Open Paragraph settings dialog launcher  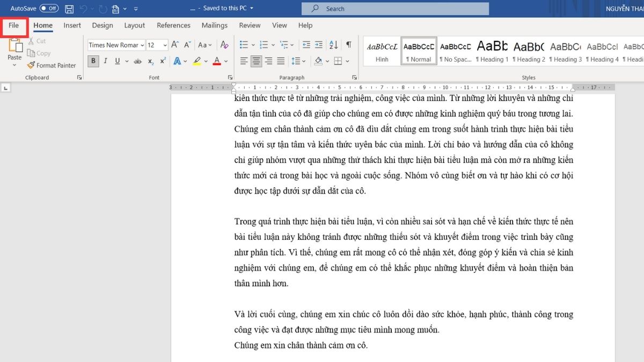point(355,78)
